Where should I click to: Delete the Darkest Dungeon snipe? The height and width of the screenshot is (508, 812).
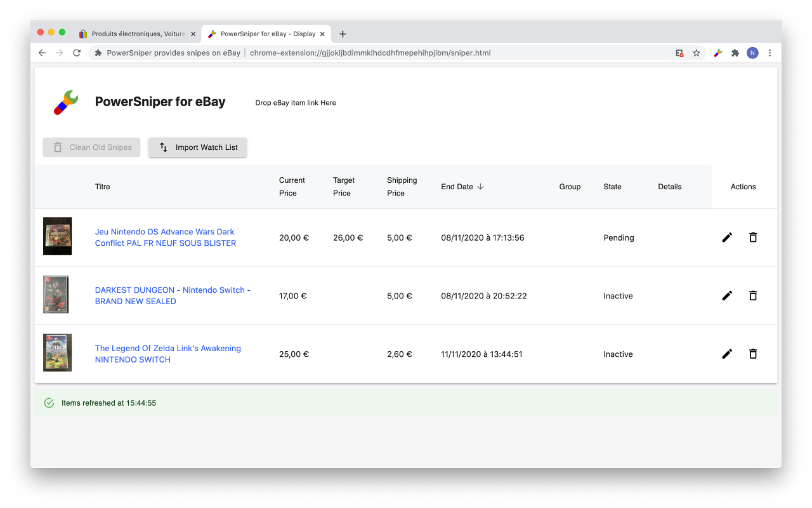(x=753, y=296)
